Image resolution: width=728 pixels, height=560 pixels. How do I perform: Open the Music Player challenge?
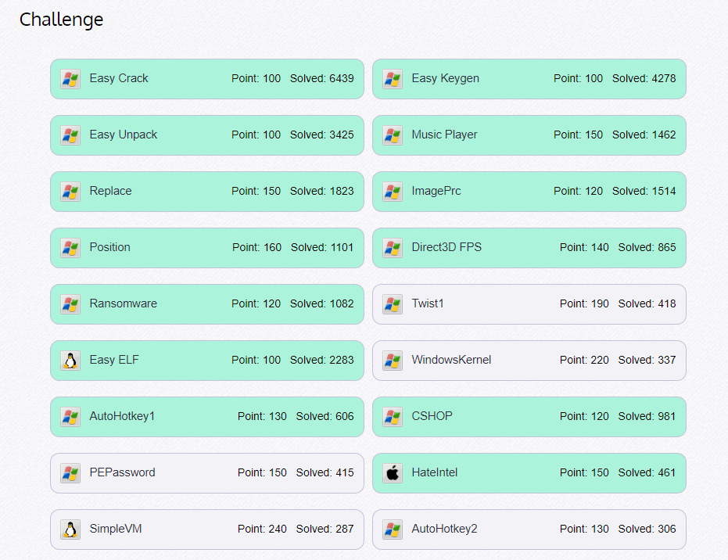coord(529,135)
